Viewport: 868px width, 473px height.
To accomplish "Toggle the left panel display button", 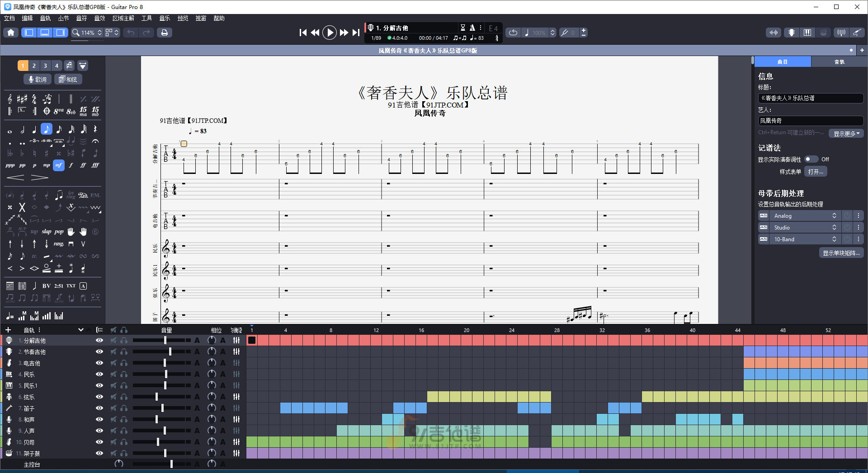I will point(29,33).
